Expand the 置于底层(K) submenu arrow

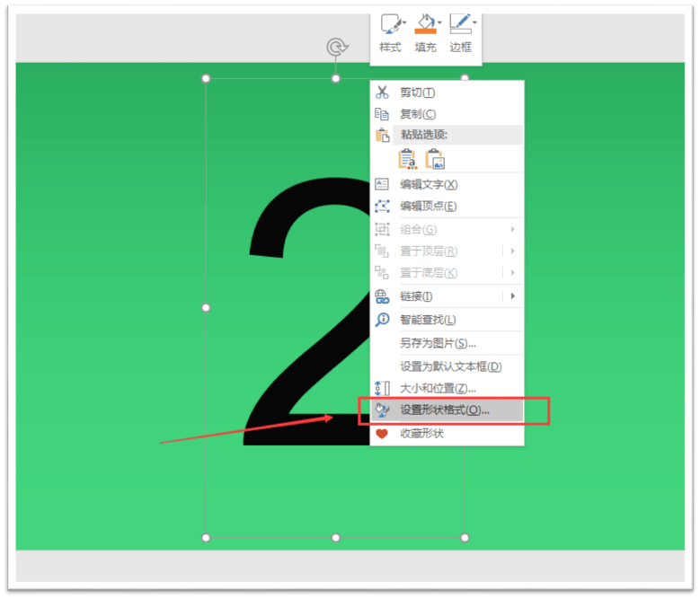click(x=513, y=272)
